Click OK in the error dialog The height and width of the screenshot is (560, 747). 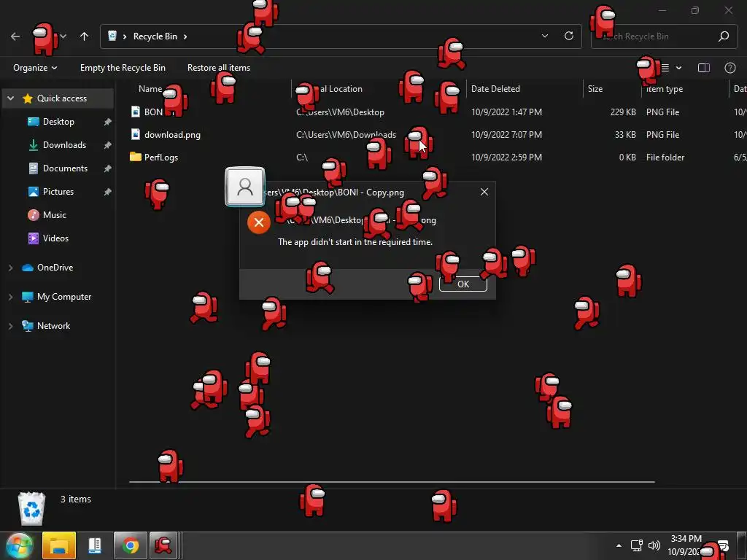pos(463,284)
